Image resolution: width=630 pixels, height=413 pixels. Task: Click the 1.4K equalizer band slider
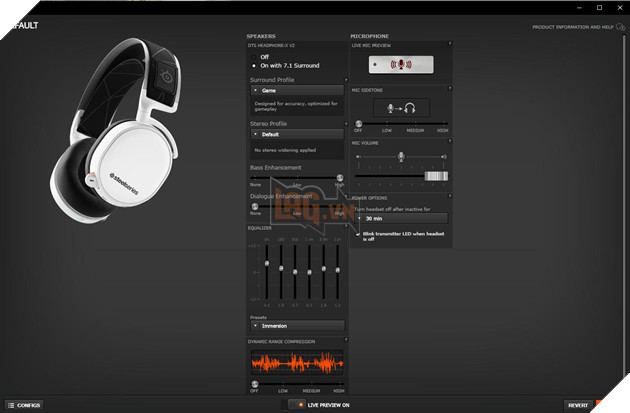(309, 272)
